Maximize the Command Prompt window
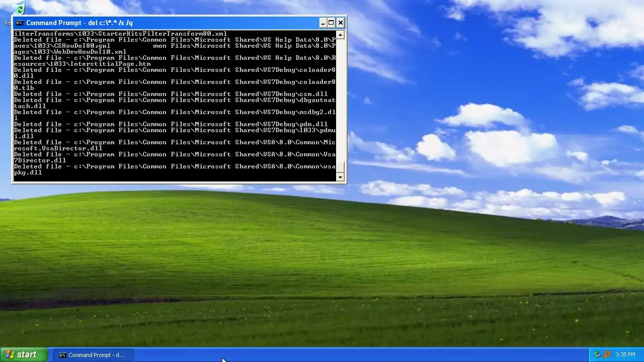Screen dimensions: 644x362 click(x=331, y=23)
